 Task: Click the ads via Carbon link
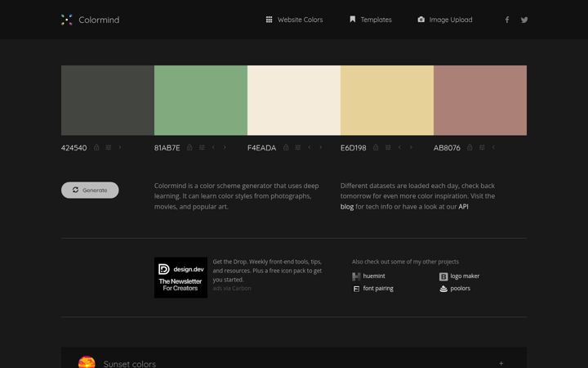(x=232, y=289)
